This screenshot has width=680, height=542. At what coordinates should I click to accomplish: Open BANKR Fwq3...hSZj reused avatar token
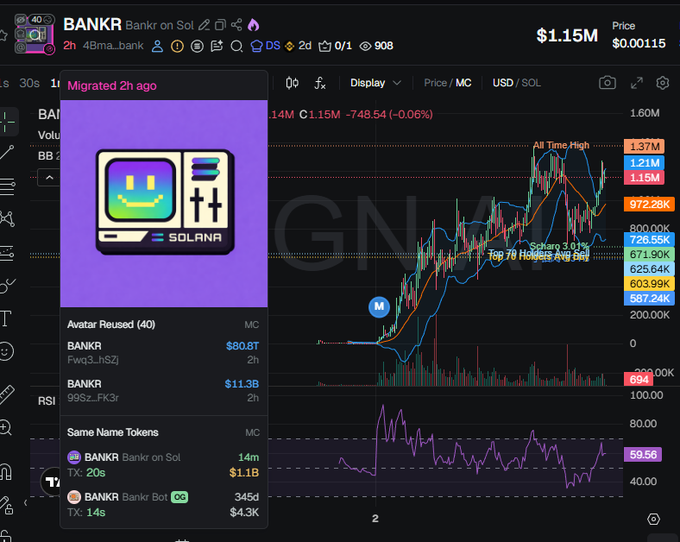163,353
